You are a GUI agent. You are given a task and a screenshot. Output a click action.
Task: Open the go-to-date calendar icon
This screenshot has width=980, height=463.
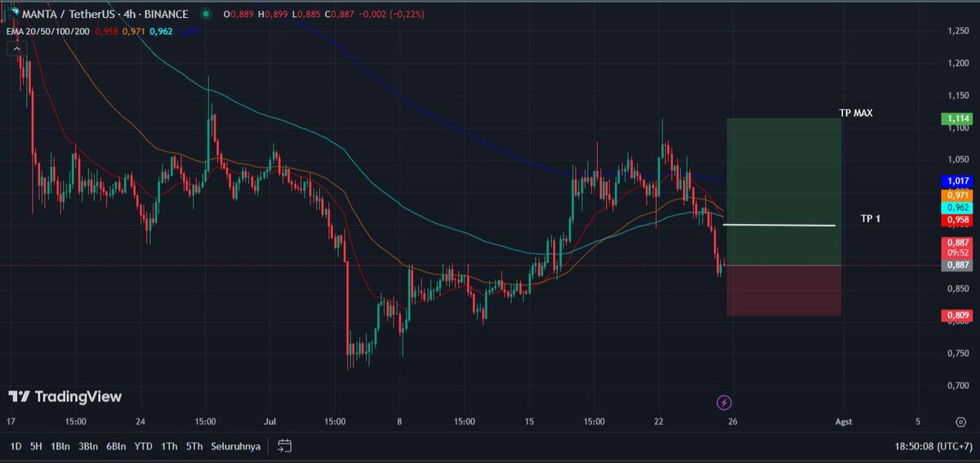[285, 446]
